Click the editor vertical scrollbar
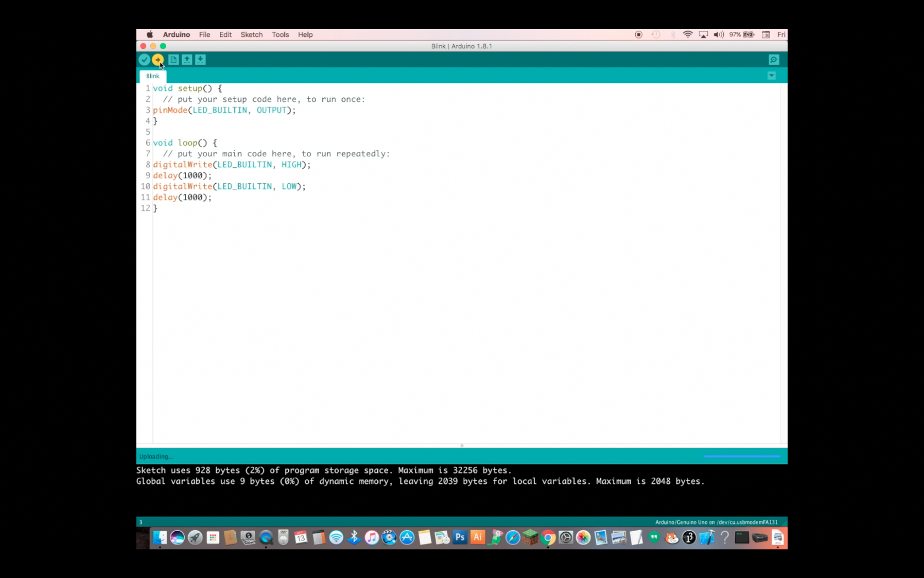Viewport: 924px width, 578px height. [784, 263]
